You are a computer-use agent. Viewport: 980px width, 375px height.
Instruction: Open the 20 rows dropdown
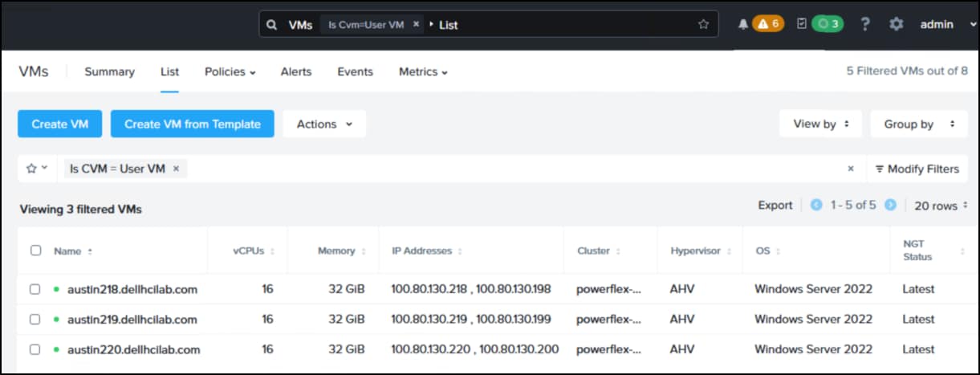tap(941, 206)
